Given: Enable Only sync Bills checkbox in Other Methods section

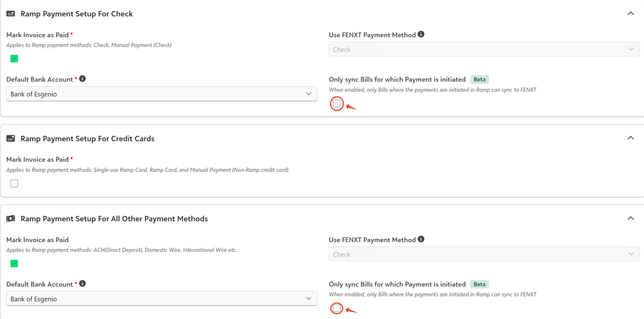Looking at the screenshot, I should [x=337, y=308].
